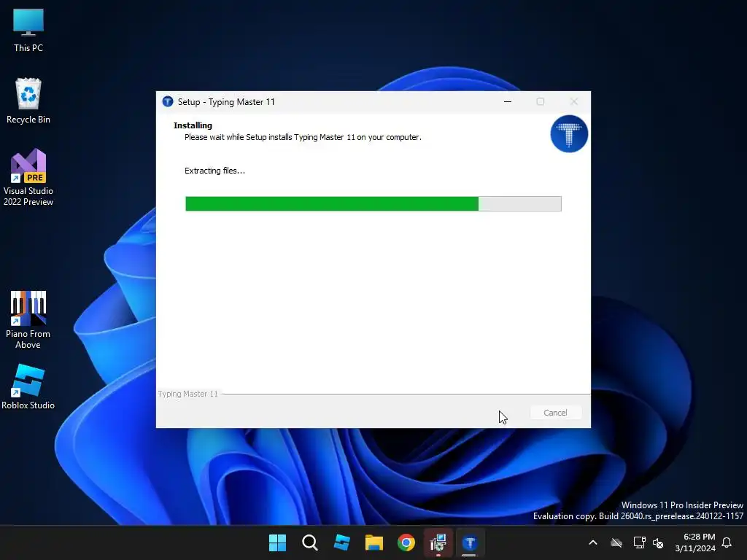Click the 'Setup - Typing Master 11' title

click(x=226, y=102)
